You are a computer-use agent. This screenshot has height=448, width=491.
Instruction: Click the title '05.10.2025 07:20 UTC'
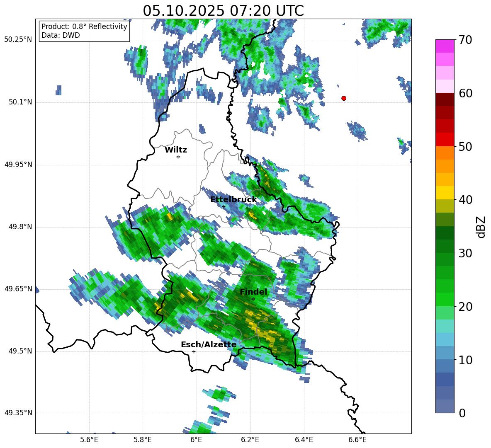[x=223, y=11]
